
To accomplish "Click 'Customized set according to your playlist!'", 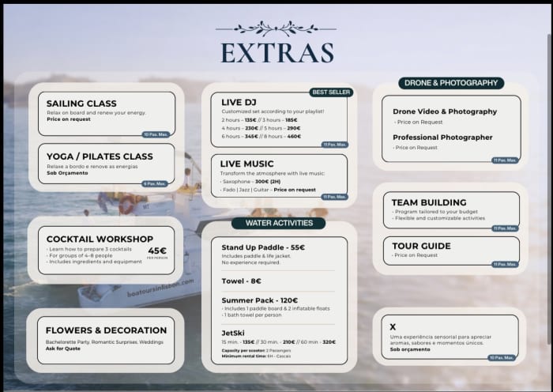I will (273, 111).
